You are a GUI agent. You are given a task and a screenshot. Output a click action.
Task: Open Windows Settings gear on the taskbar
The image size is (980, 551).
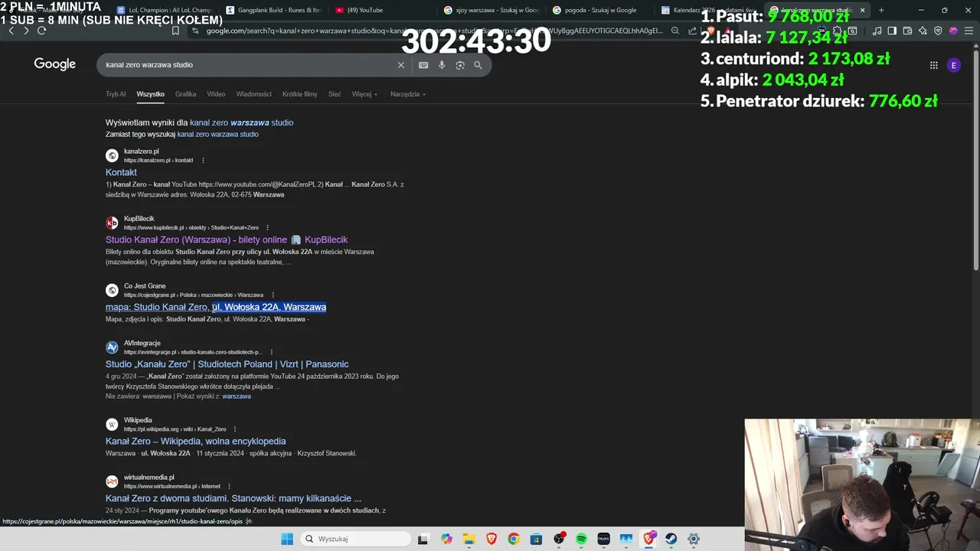pos(693,539)
